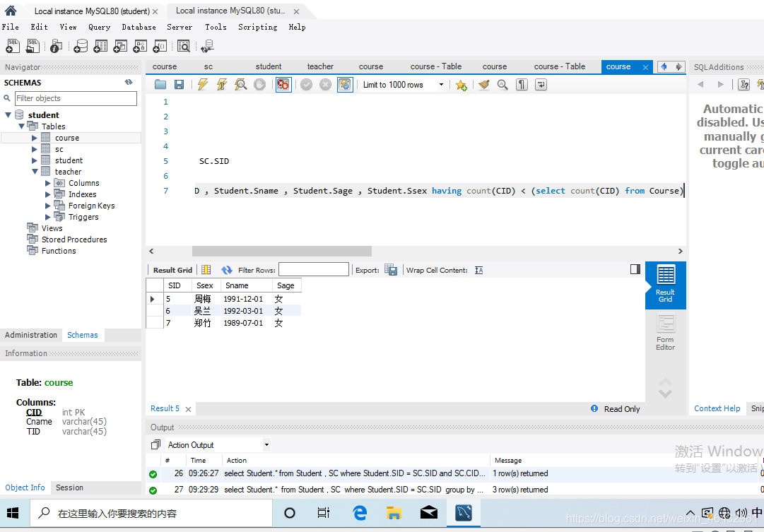The height and width of the screenshot is (532, 764).
Task: Toggle wrap cell content
Action: [x=479, y=270]
